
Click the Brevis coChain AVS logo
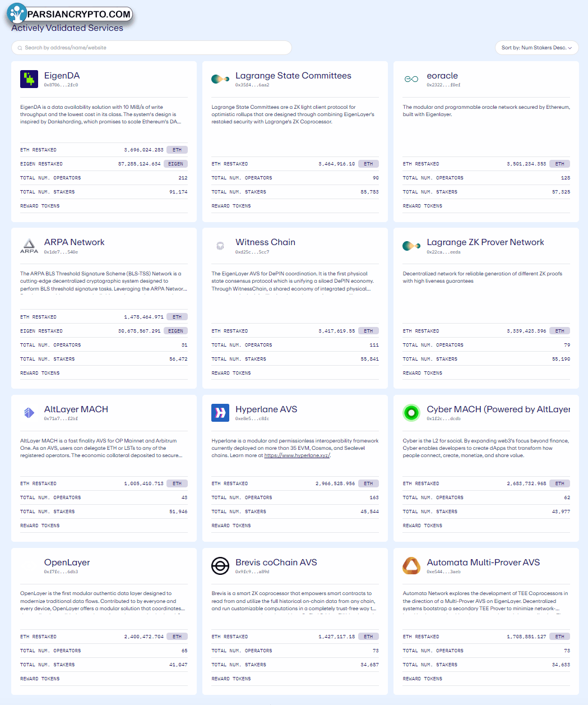point(220,566)
